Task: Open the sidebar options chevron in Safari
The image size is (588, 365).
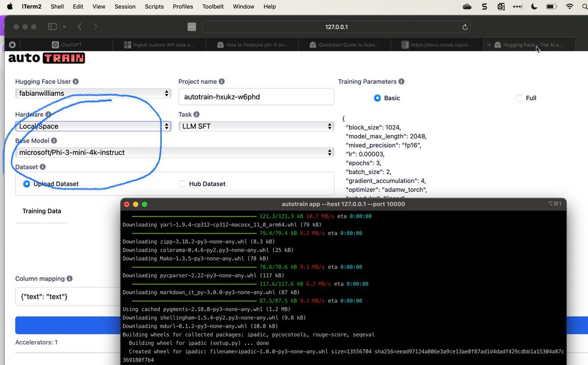Action: click(x=64, y=26)
